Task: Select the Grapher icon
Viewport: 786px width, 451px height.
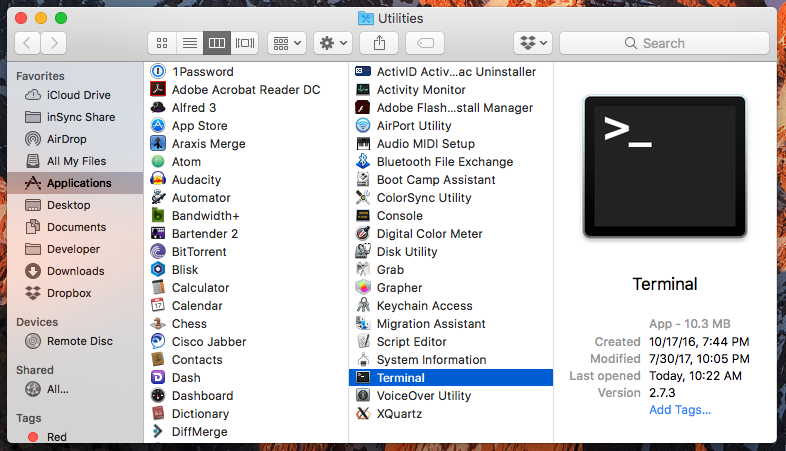Action: click(x=363, y=287)
